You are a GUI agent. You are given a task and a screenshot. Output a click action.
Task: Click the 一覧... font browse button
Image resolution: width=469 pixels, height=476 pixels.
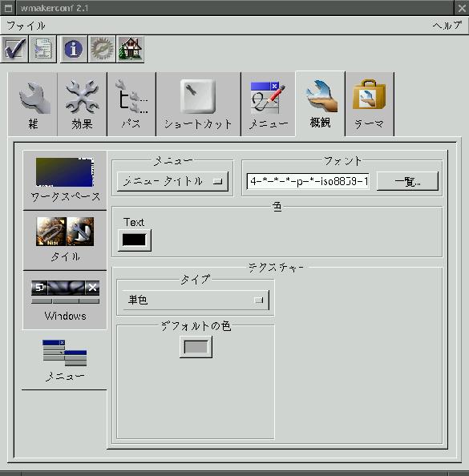[x=407, y=182]
